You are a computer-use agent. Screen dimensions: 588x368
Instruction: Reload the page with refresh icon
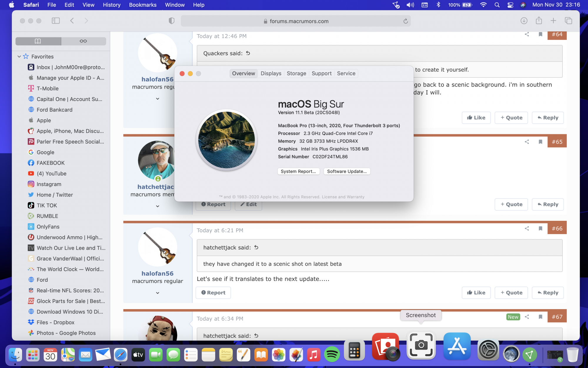pos(405,21)
